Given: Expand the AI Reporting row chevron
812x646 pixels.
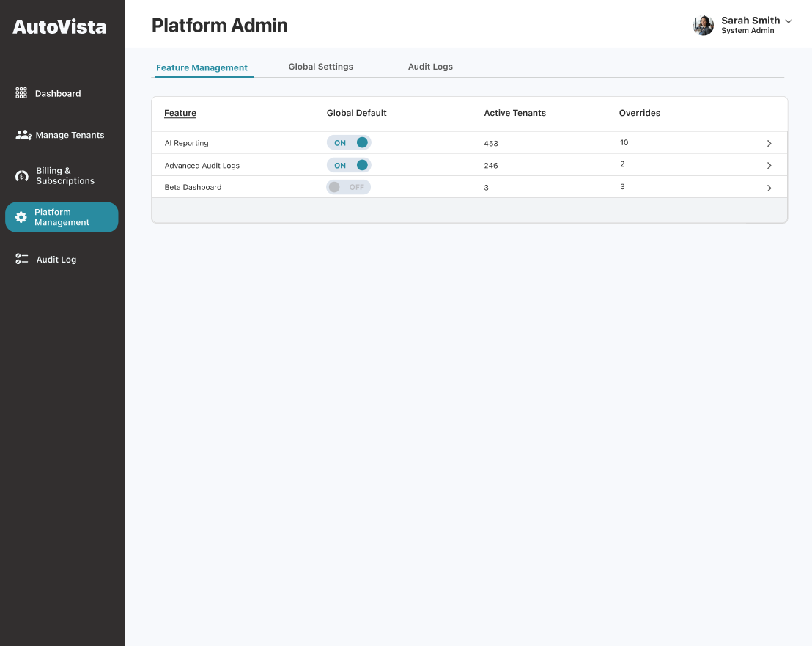Looking at the screenshot, I should 769,144.
